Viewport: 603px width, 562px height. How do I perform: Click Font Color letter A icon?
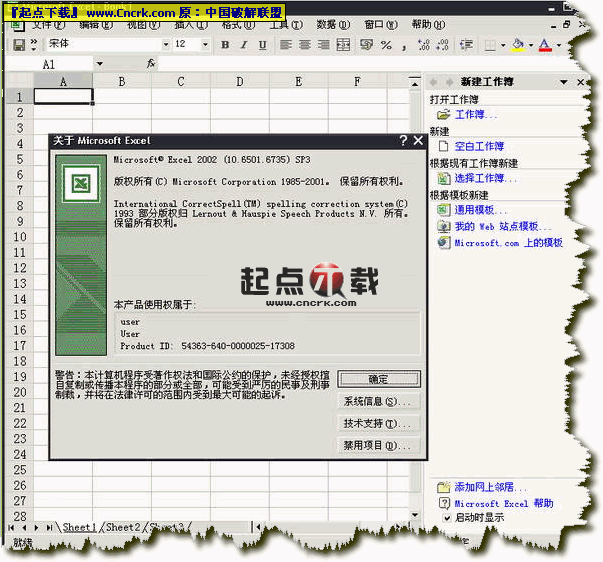(x=545, y=45)
